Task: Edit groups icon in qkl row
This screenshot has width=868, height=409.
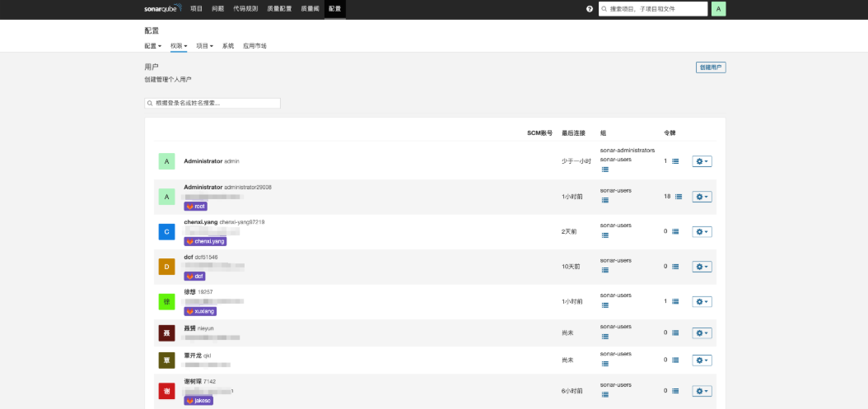Action: coord(605,364)
